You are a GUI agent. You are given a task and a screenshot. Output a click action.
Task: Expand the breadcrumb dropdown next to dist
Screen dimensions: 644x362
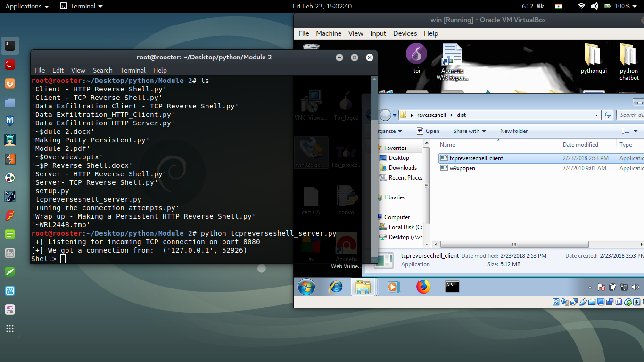[596, 115]
